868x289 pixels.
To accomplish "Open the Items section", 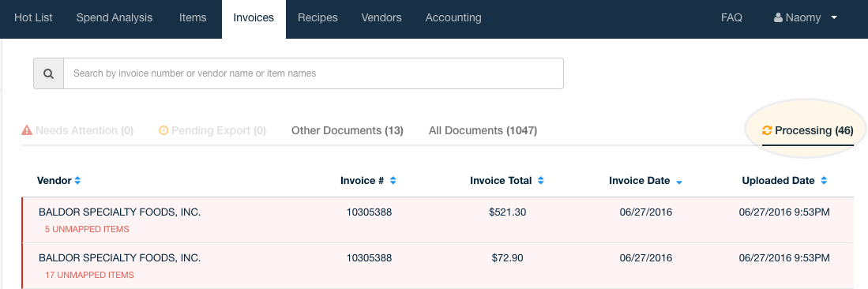I will (193, 17).
